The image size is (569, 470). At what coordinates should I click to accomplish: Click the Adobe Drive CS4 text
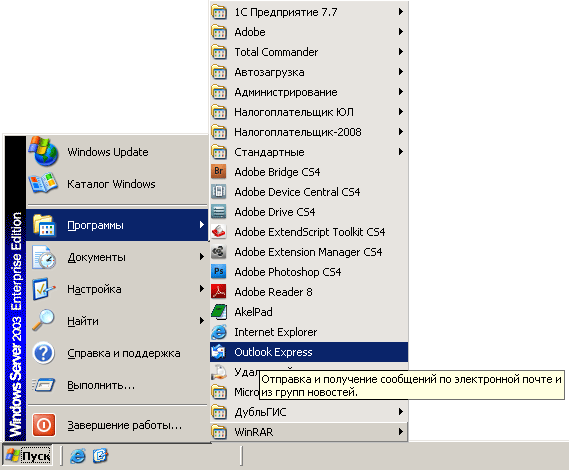(x=275, y=212)
